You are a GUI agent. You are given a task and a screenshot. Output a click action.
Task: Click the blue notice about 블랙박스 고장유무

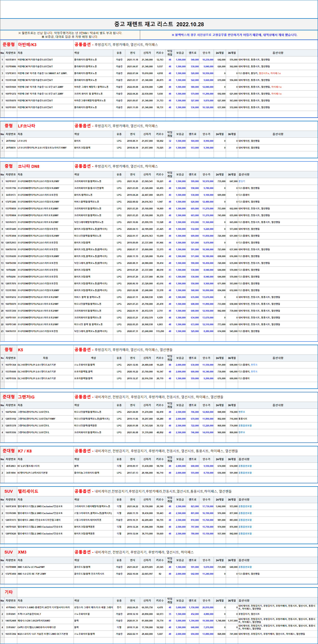click(234, 35)
